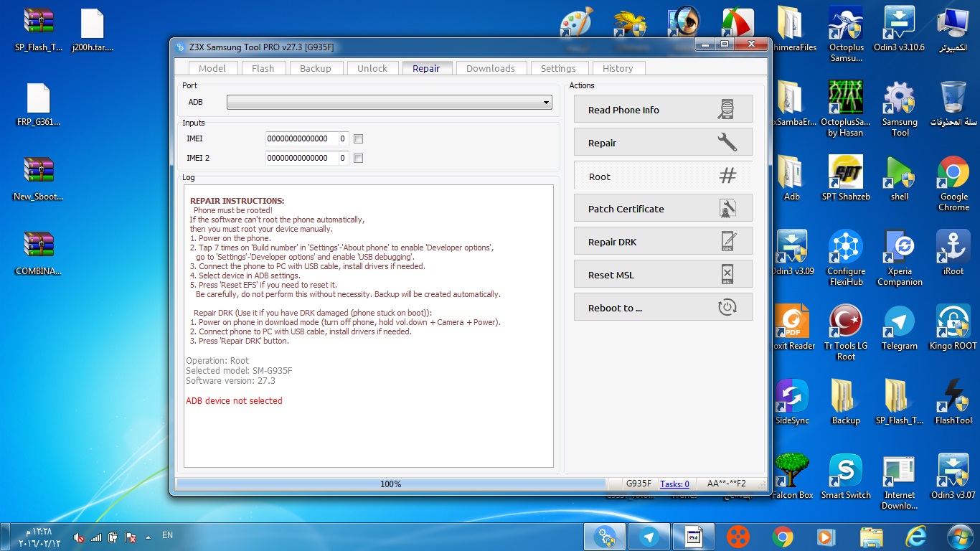Open Configure FlexiHub desktop shortcut
The width and height of the screenshot is (980, 551).
846,258
